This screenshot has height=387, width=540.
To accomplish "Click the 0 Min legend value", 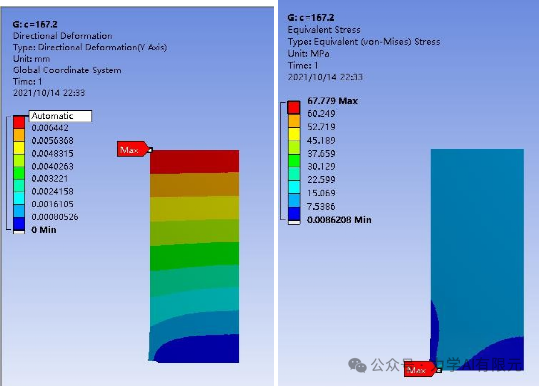I will (x=44, y=230).
